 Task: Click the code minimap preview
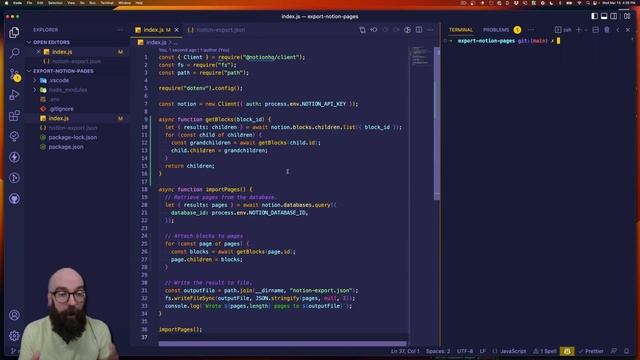coord(420,56)
